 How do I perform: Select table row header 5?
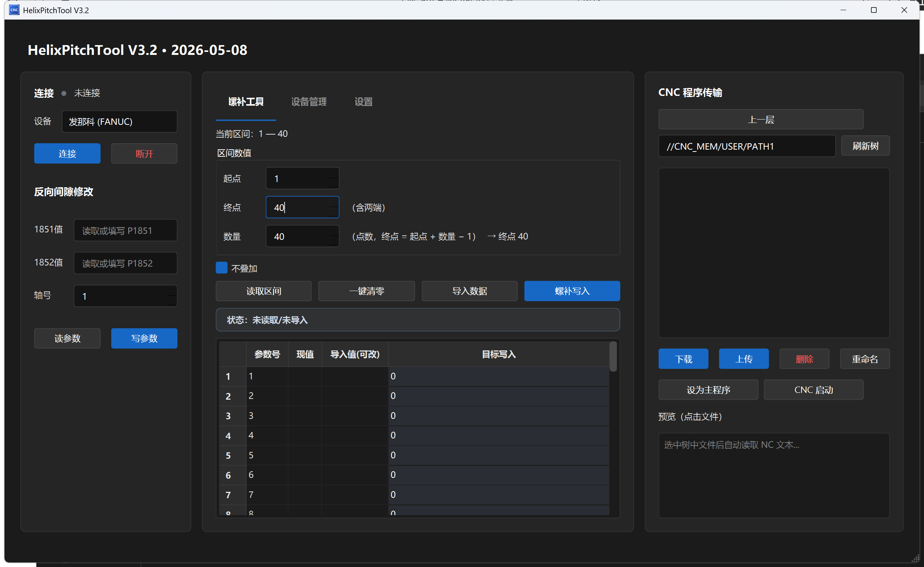point(232,455)
